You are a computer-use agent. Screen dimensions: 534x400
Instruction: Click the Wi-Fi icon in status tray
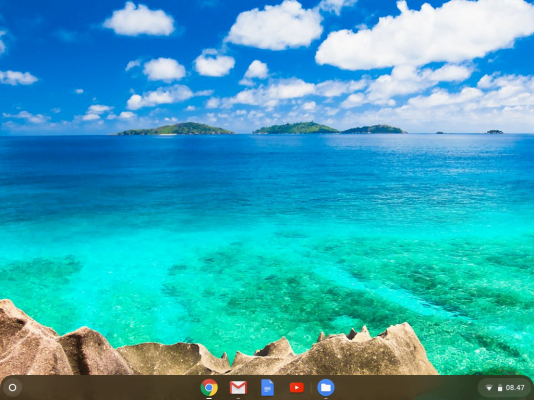coord(489,388)
